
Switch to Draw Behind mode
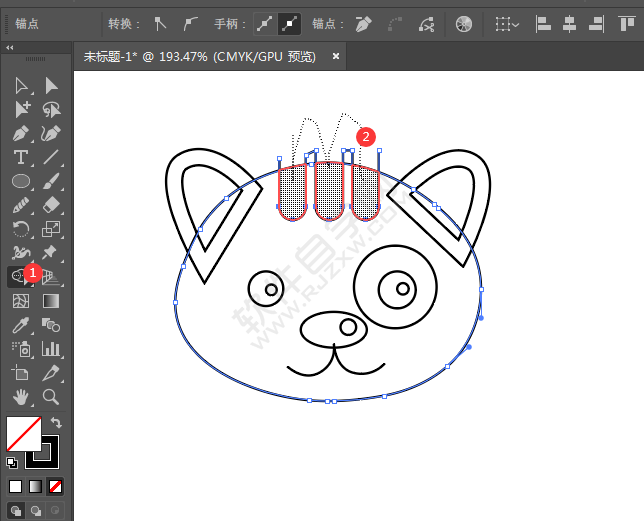click(x=36, y=511)
